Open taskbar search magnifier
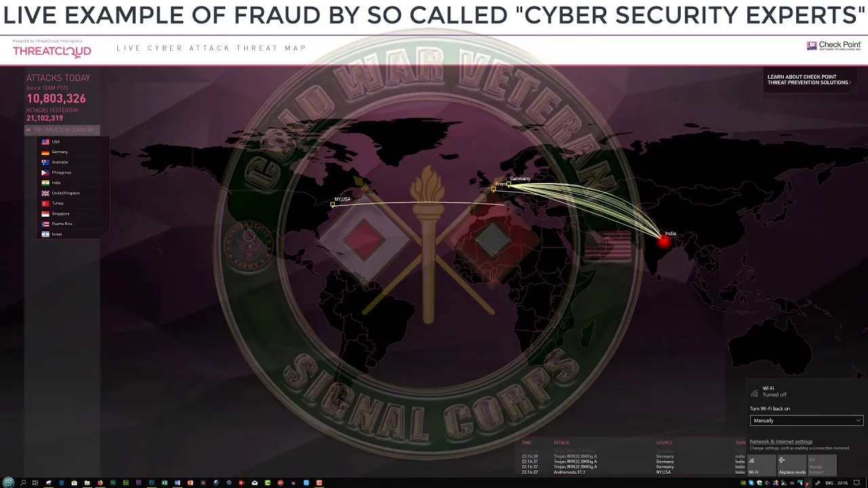The height and width of the screenshot is (488, 868). click(x=23, y=483)
